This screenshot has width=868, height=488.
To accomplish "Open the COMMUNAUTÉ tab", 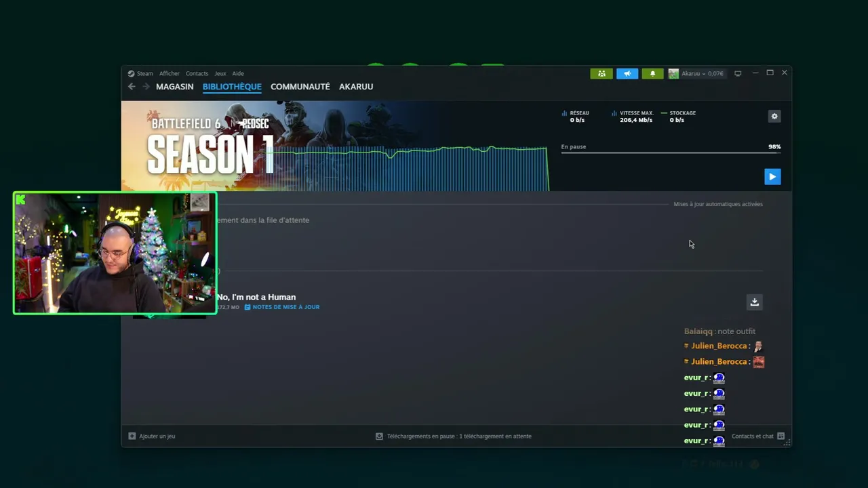I will 300,87.
